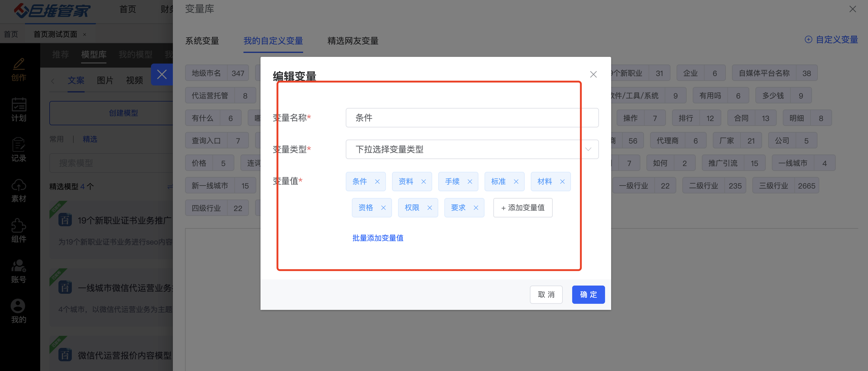Open the 计划 calendar sidebar icon

pos(19,110)
